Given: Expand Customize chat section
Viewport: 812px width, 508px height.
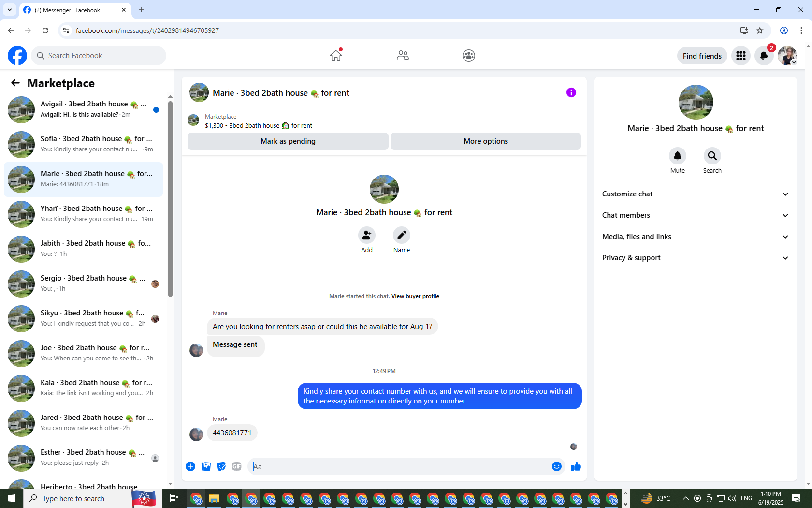Looking at the screenshot, I should 696,194.
